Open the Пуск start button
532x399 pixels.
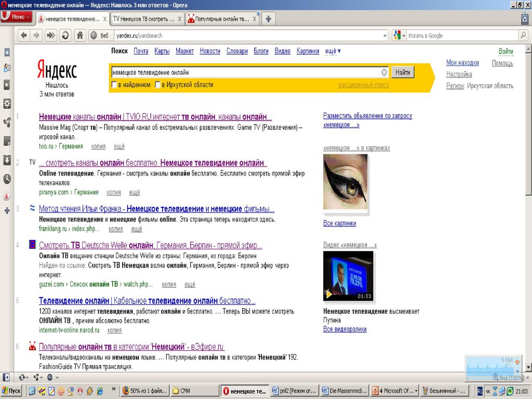tap(11, 391)
